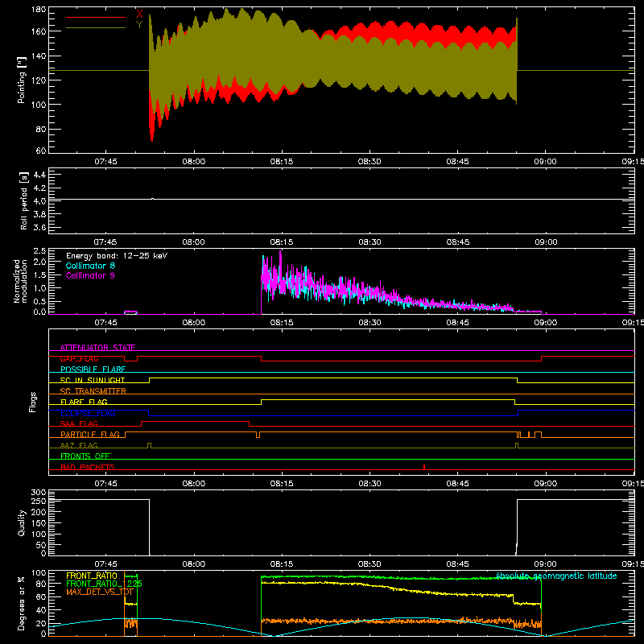Click the red BAD_PACKETS spike marker
Image resolution: width=644 pixels, height=644 pixels.
pos(424,467)
